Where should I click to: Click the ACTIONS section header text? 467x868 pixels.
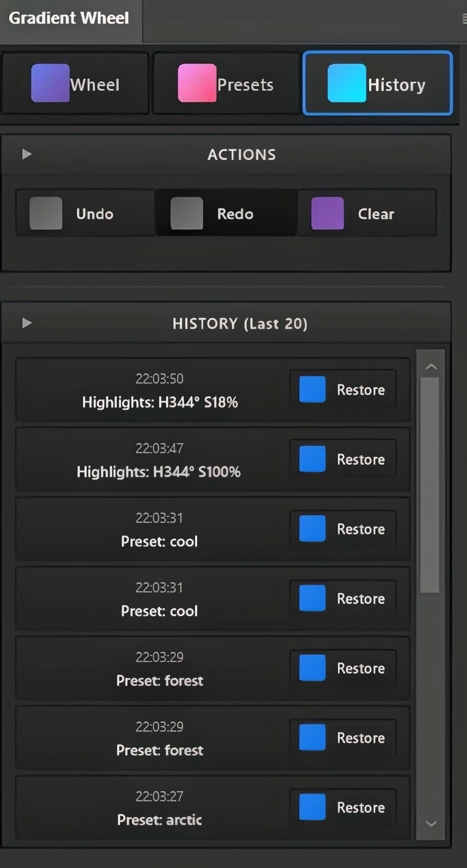pyautogui.click(x=242, y=155)
